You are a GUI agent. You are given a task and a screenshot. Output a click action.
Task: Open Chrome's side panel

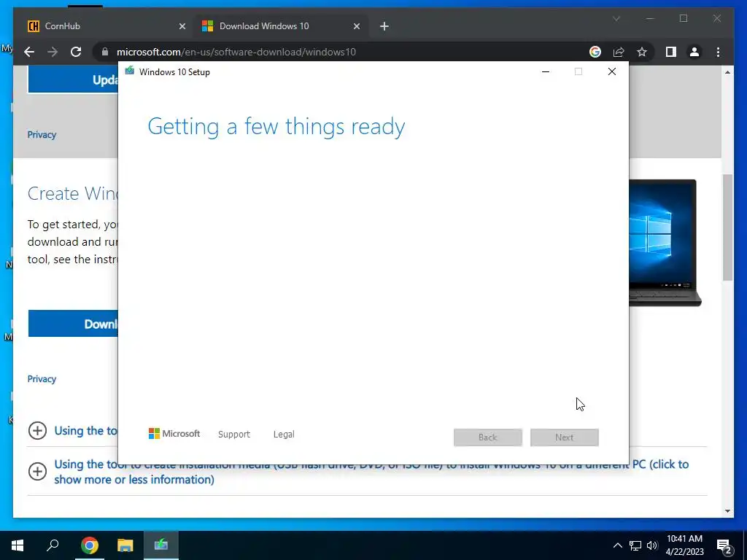pos(671,52)
